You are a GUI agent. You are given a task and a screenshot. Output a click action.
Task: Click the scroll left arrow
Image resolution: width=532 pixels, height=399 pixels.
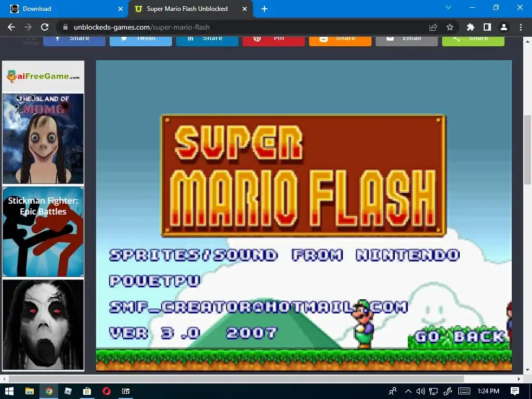[4, 379]
